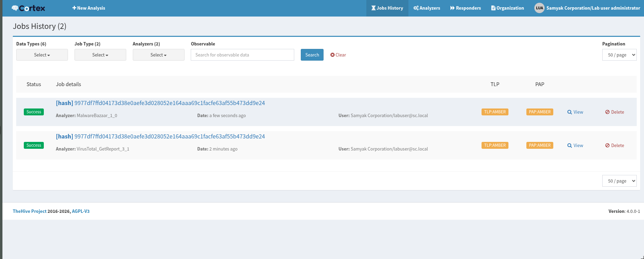Start a New Analysis
Screen dimensions: 644x259
click(89, 8)
